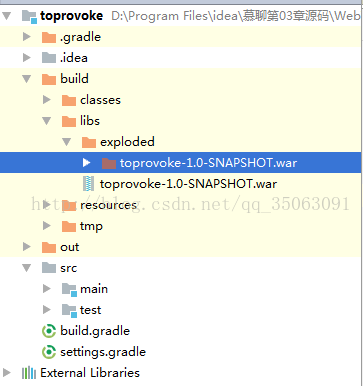
Task: Click the libs folder icon
Action: [69, 121]
